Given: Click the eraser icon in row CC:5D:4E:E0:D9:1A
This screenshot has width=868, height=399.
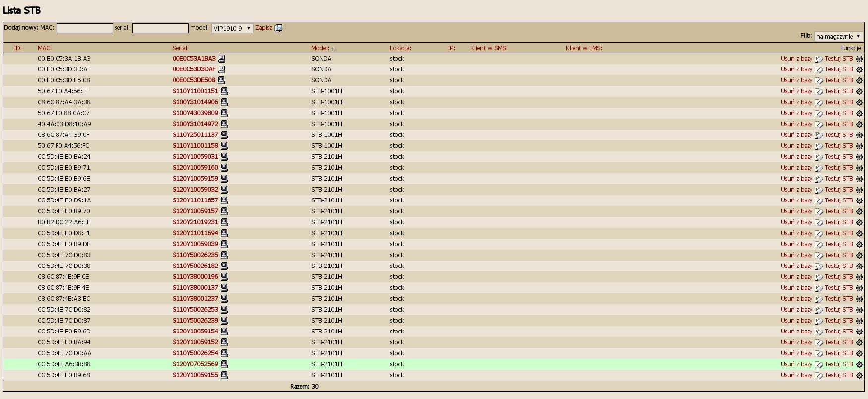Looking at the screenshot, I should [819, 201].
